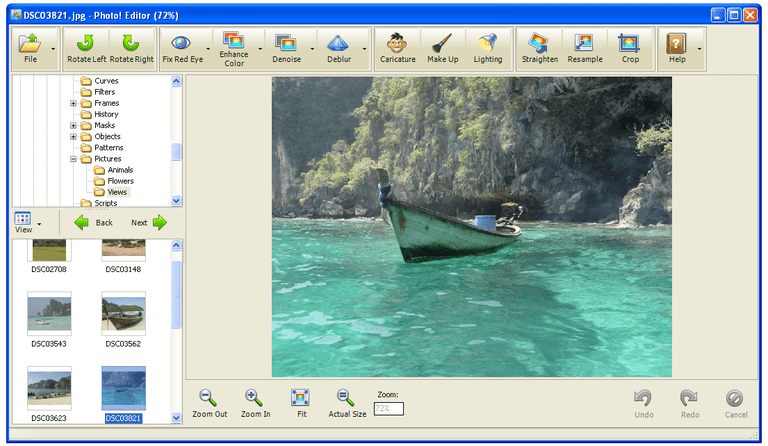Activate the Crop tool
This screenshot has height=446, width=768.
[630, 49]
